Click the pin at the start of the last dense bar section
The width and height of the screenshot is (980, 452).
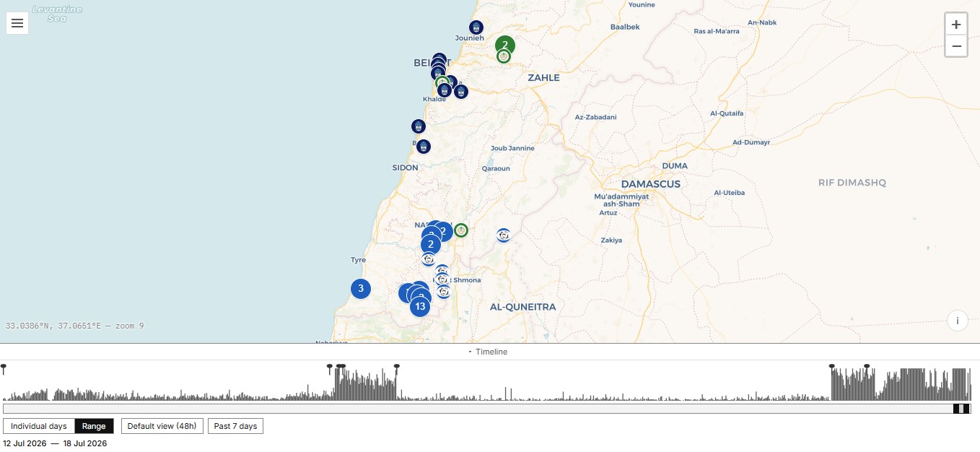(832, 368)
